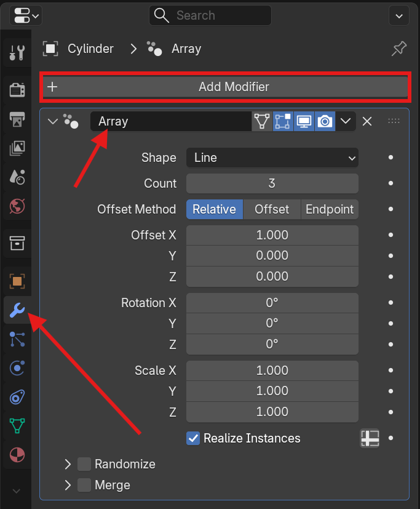
Task: Open the options dropdown beside the search field
Action: pyautogui.click(x=399, y=15)
